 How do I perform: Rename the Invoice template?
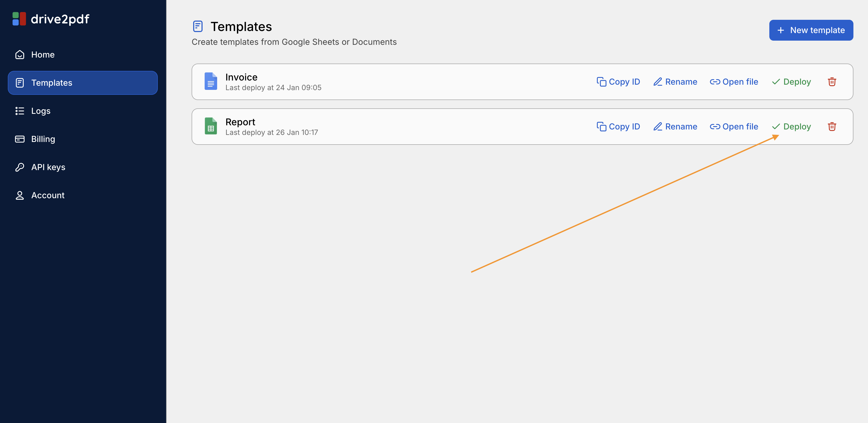[675, 82]
